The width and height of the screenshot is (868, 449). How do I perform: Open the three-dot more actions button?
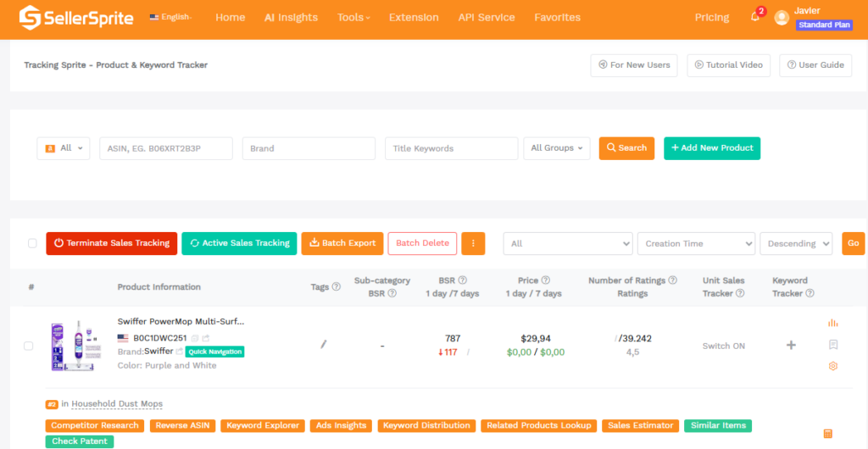click(473, 243)
